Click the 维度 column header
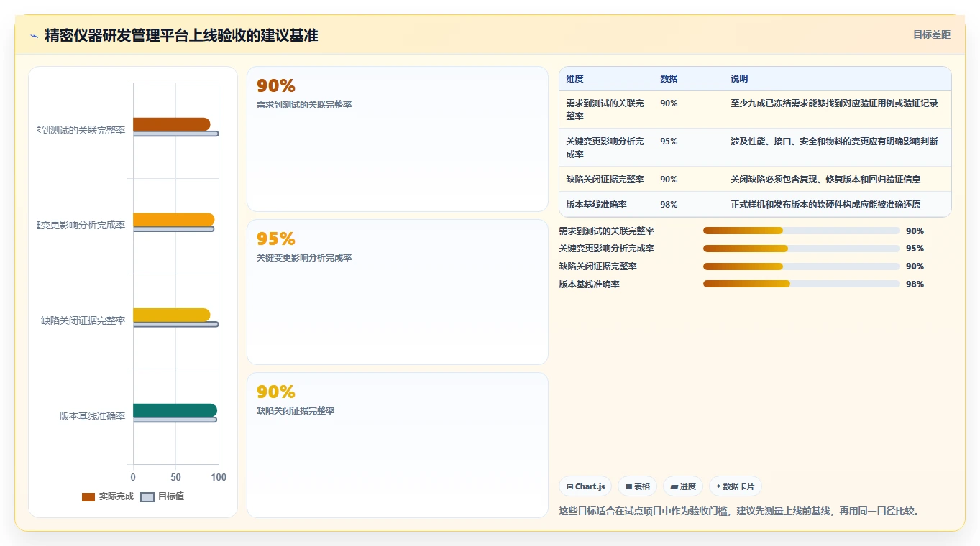The width and height of the screenshot is (980, 546). [x=575, y=78]
